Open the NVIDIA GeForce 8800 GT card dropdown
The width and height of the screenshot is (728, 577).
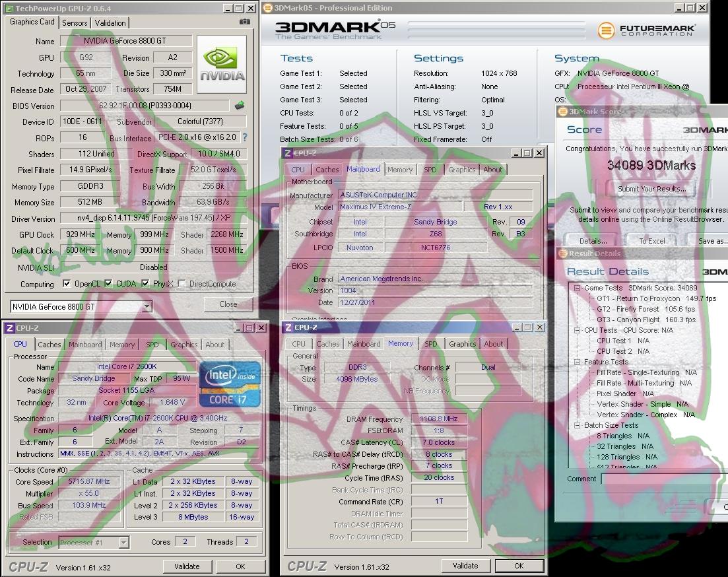pyautogui.click(x=147, y=306)
